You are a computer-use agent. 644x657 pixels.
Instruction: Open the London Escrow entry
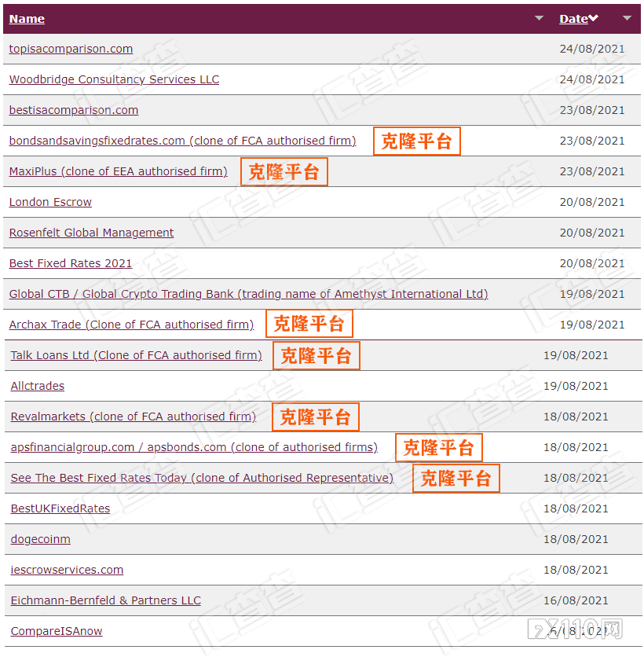pyautogui.click(x=50, y=202)
